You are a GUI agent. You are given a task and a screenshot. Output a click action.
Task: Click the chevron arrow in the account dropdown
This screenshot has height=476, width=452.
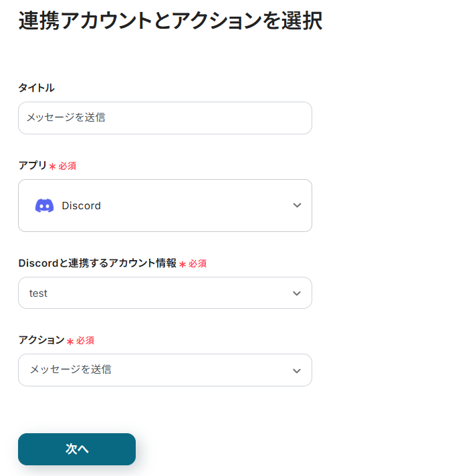tap(298, 293)
